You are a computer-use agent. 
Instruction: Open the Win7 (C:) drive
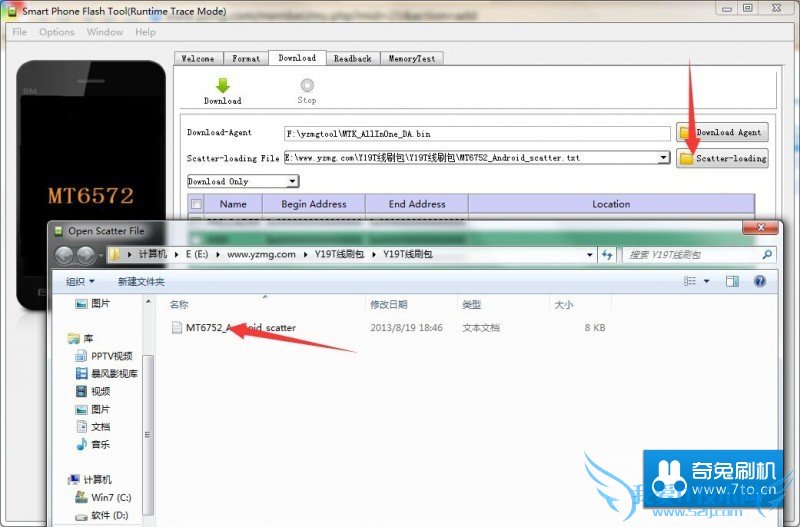(103, 497)
